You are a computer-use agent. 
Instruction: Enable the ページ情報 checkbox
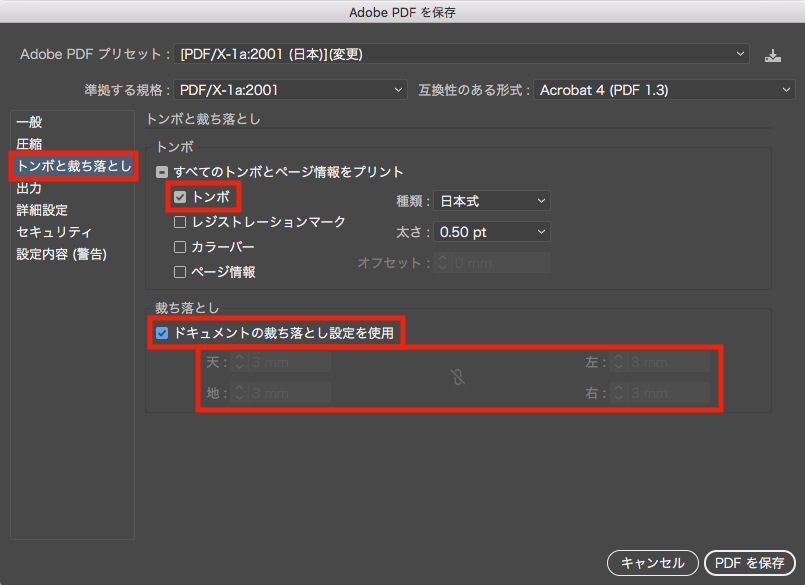(180, 272)
